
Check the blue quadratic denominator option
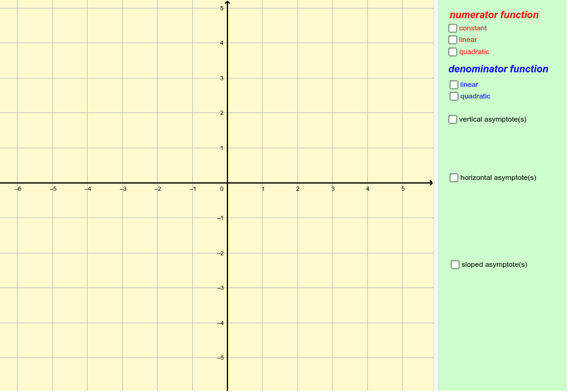coord(454,96)
